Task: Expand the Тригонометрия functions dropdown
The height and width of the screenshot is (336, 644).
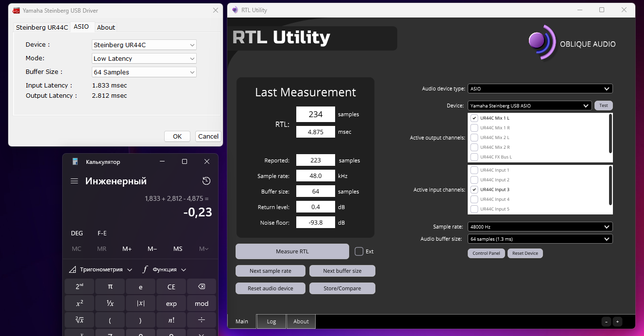Action: 101,269
